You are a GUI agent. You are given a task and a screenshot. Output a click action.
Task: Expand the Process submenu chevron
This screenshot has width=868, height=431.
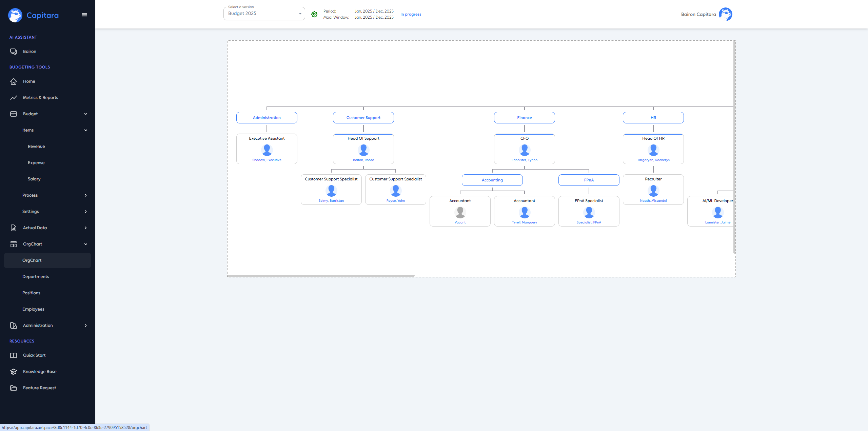coord(86,195)
